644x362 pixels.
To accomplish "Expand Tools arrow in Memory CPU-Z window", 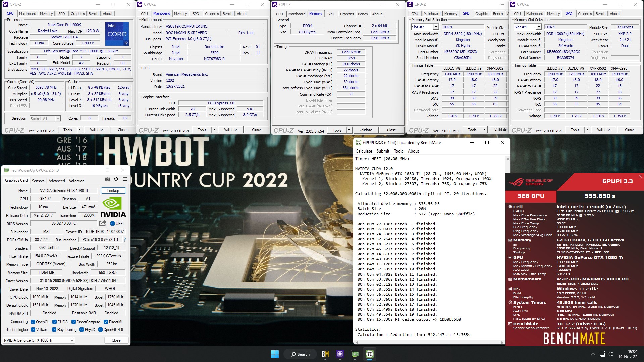I will [x=349, y=130].
